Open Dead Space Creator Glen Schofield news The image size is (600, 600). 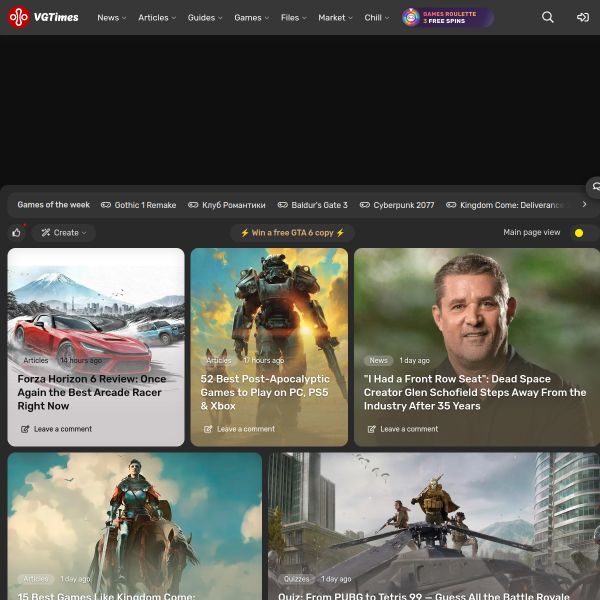click(475, 392)
